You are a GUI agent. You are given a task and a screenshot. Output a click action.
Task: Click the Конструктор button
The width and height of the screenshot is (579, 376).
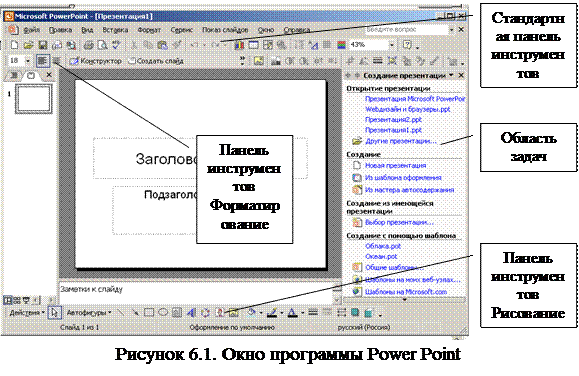[96, 61]
